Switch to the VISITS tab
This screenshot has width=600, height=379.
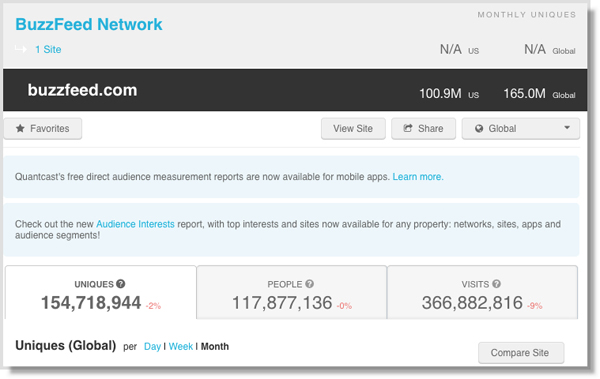482,292
